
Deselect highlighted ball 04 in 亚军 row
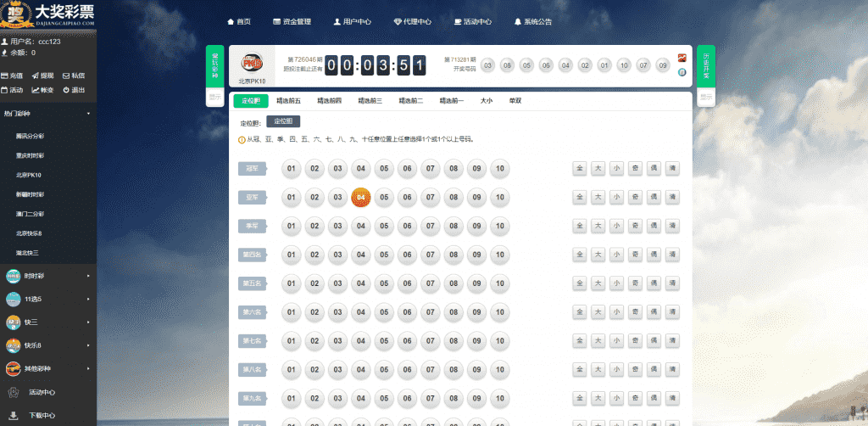(360, 197)
